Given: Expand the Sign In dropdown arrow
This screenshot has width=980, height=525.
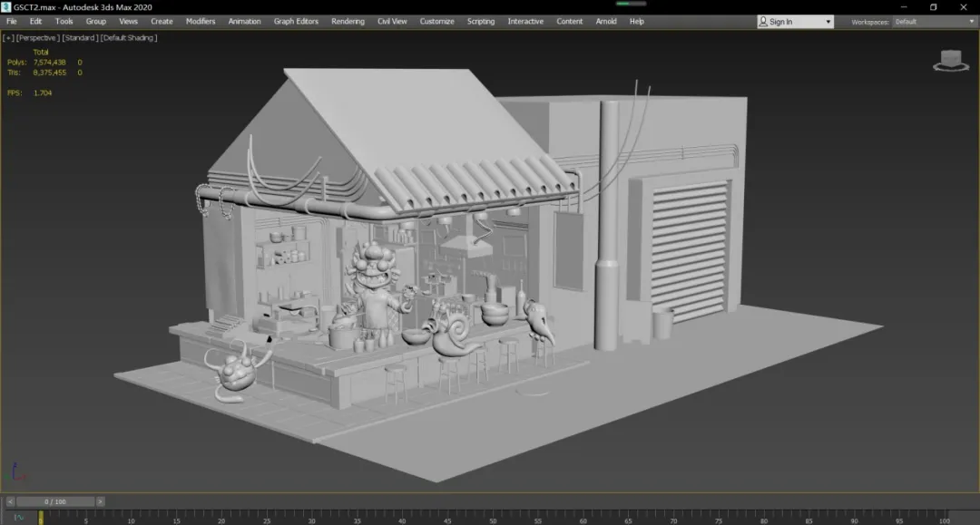Looking at the screenshot, I should point(828,22).
